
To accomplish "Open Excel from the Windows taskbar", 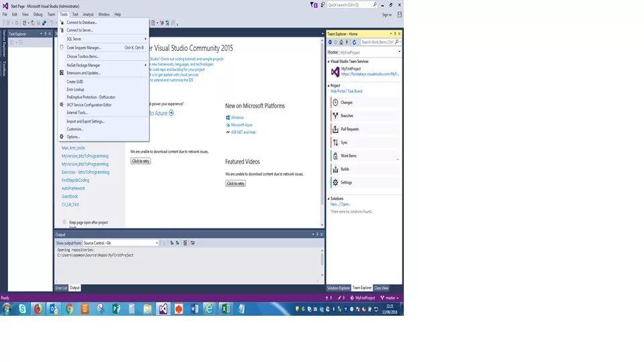I will 225,308.
